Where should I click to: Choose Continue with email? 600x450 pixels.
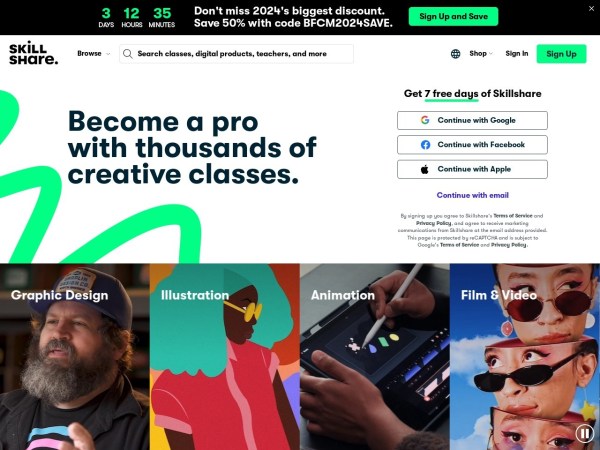pyautogui.click(x=473, y=195)
